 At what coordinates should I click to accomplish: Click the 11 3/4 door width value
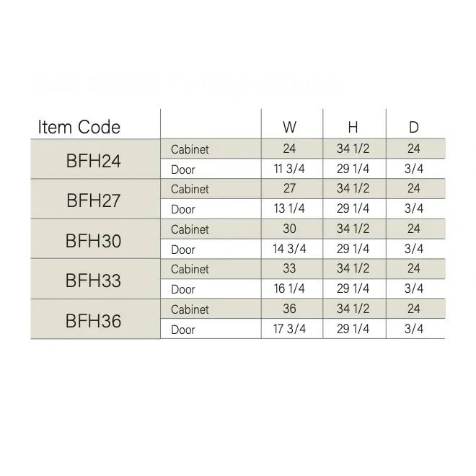tap(290, 169)
